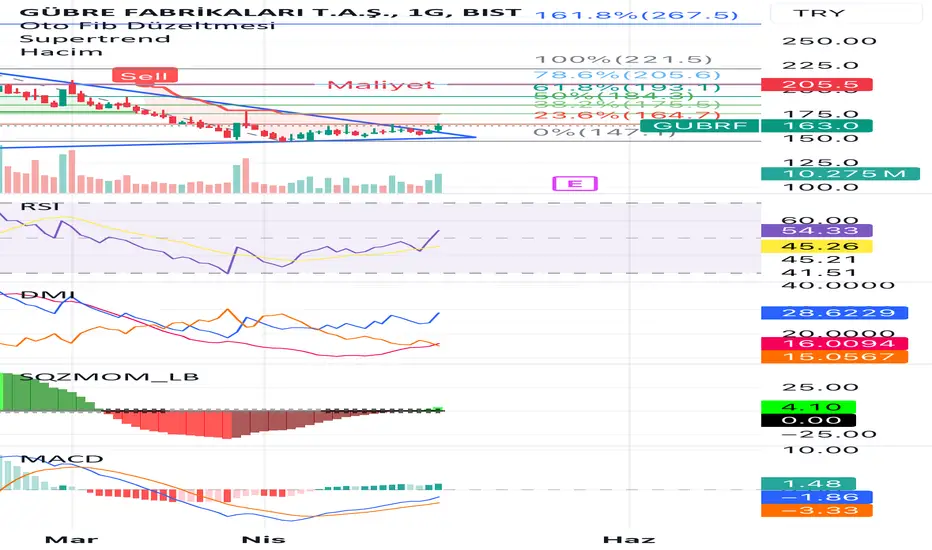This screenshot has height=550, width=932.
Task: Click the SQZMOM_LB indicator title
Action: [x=109, y=376]
